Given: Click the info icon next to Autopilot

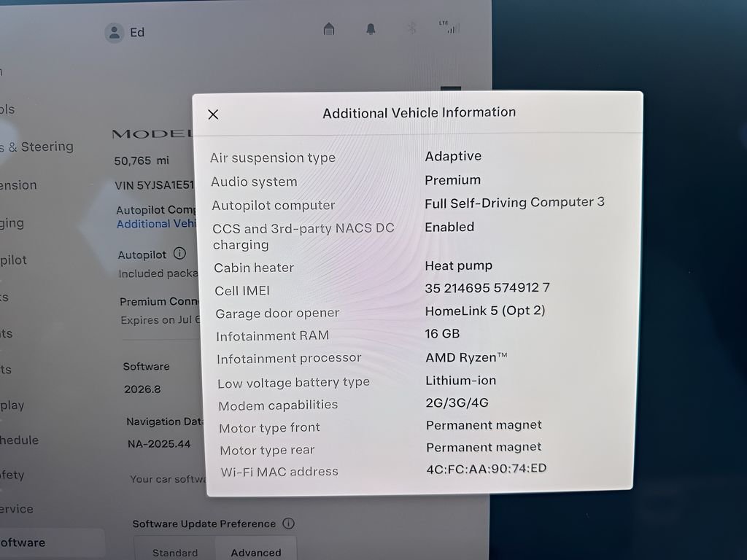Looking at the screenshot, I should coord(179,254).
